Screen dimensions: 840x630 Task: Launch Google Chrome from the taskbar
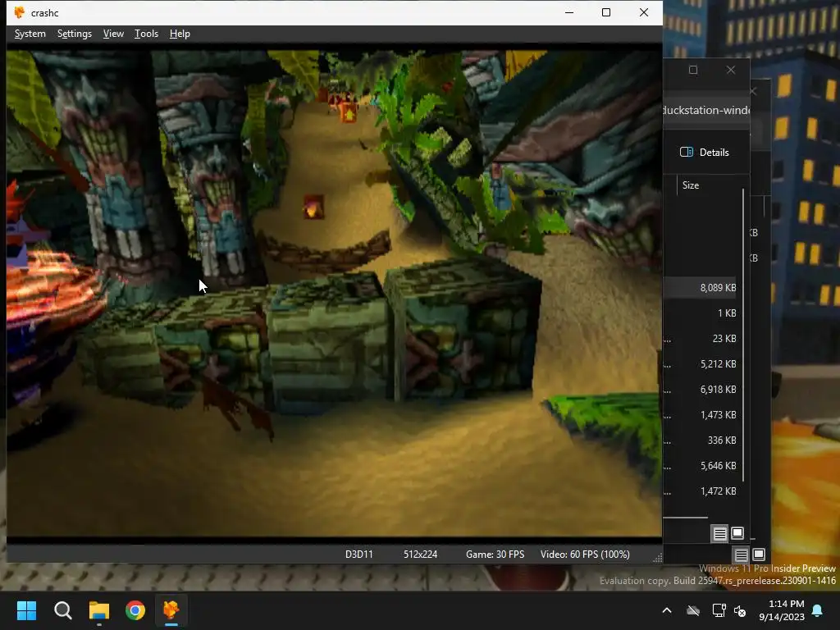(135, 610)
